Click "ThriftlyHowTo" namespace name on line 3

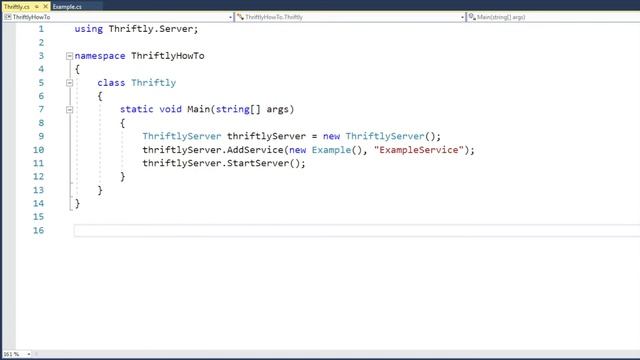click(x=168, y=56)
